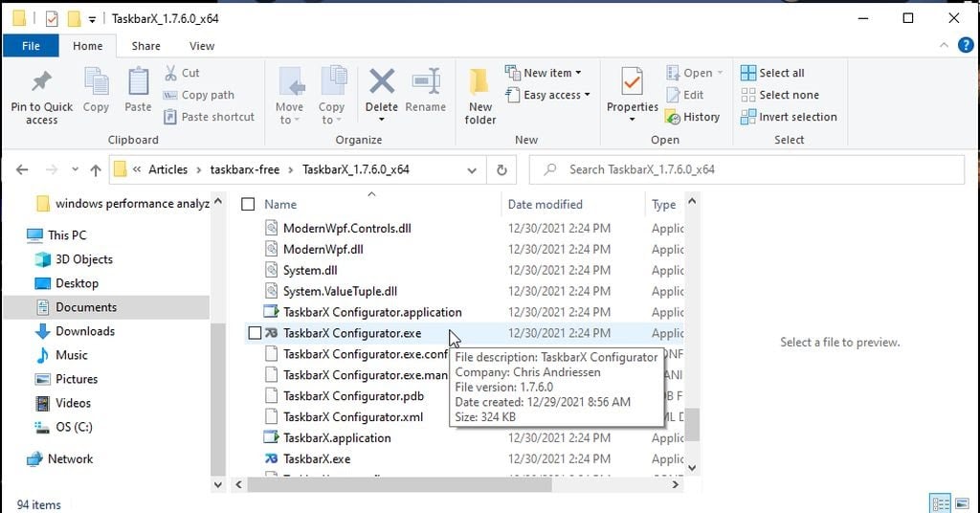Screen dimensions: 980x513
Task: Select Music in navigation pane
Action: 71,355
